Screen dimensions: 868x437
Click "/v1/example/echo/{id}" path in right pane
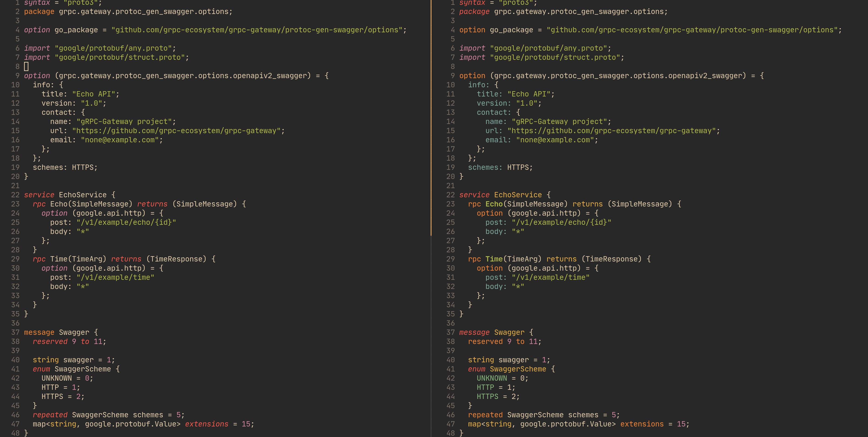[561, 223]
